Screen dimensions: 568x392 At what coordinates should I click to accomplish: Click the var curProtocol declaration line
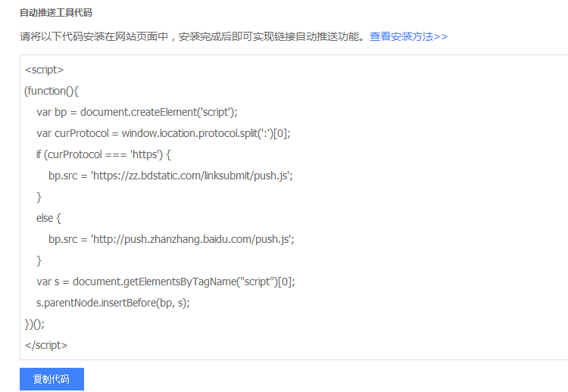click(163, 133)
